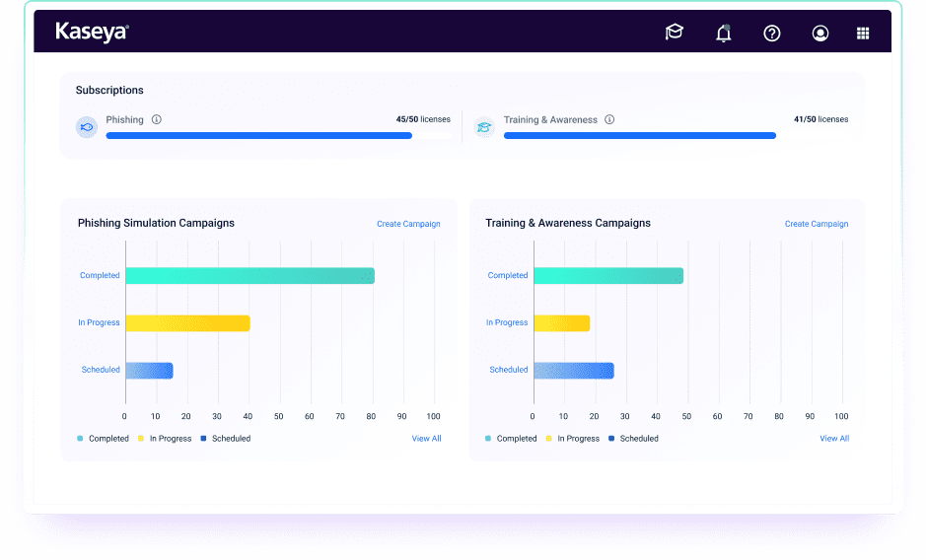Click the '41/50 licenses' text
The width and height of the screenshot is (926, 560).
[820, 119]
